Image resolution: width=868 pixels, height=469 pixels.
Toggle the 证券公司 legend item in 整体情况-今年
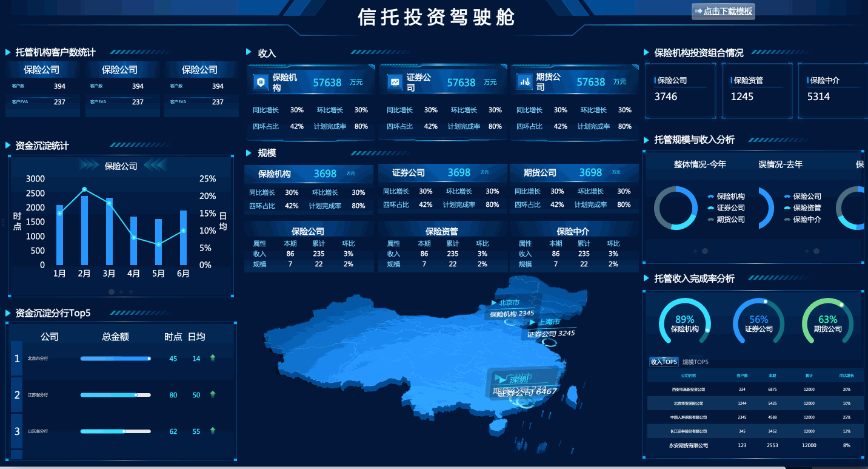726,208
